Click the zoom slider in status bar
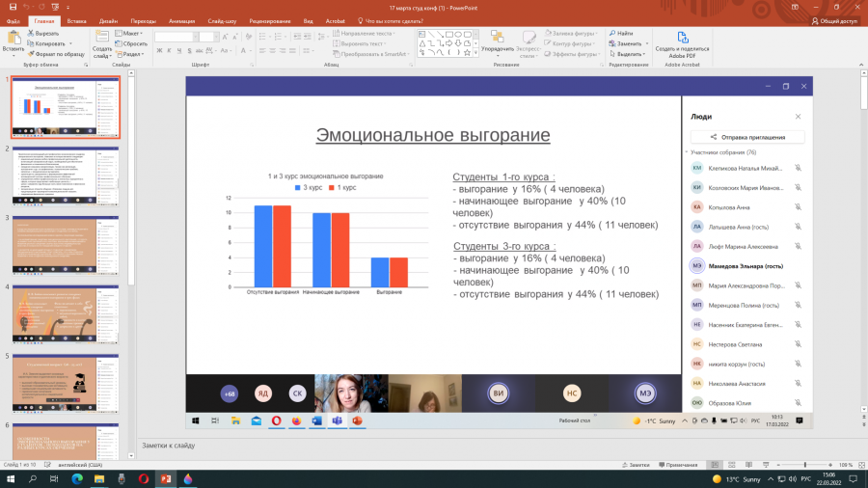The image size is (868, 488). click(804, 465)
